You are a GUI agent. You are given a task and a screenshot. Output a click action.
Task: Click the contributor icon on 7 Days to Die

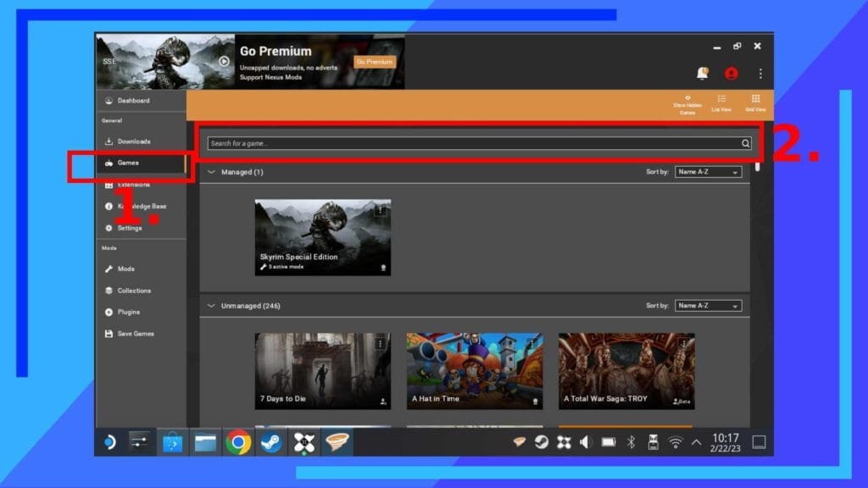[x=383, y=402]
